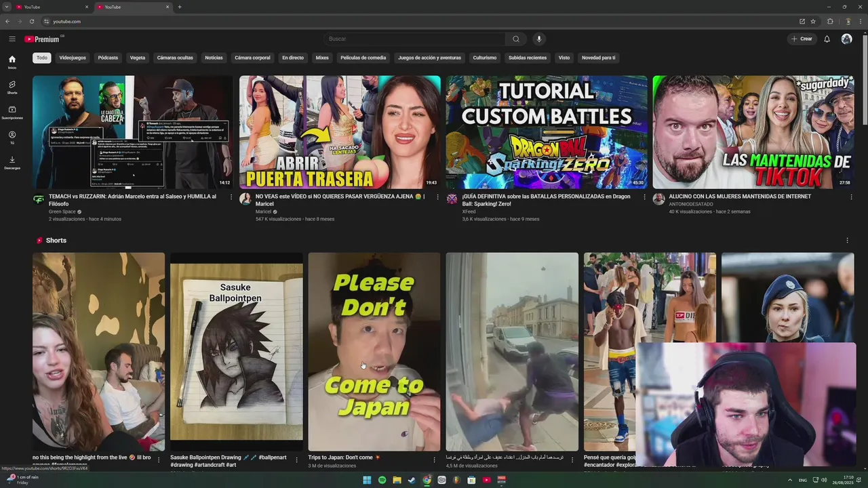Viewport: 868px width, 488px height.
Task: Open the YouTube account avatar menu
Action: click(x=846, y=39)
